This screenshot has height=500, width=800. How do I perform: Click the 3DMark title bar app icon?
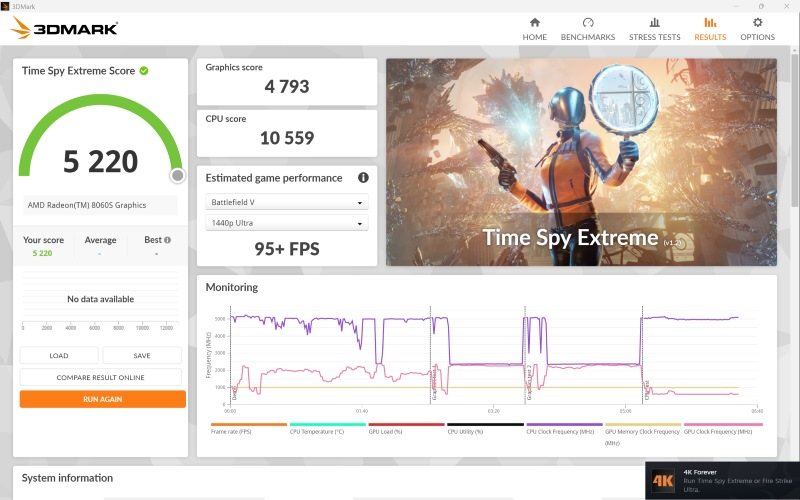5,7
